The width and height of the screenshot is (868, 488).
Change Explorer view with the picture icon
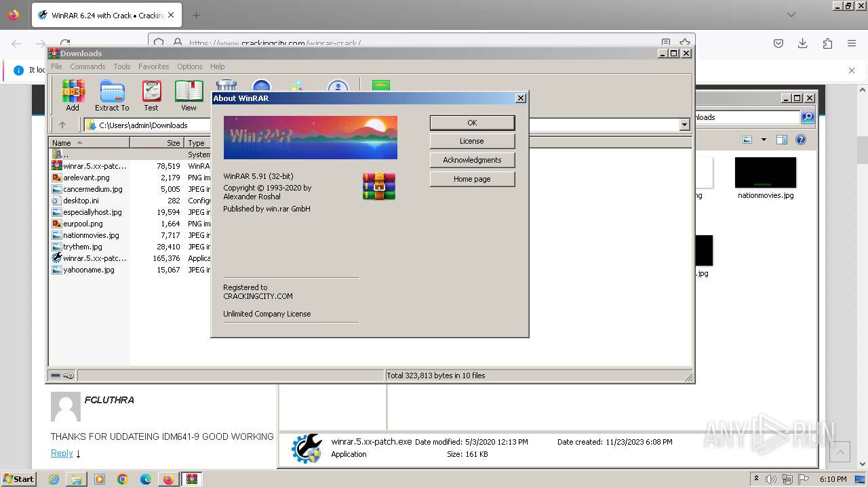[747, 140]
